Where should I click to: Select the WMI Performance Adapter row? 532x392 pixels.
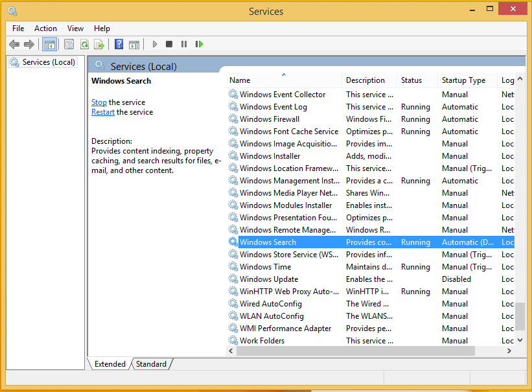(x=371, y=329)
